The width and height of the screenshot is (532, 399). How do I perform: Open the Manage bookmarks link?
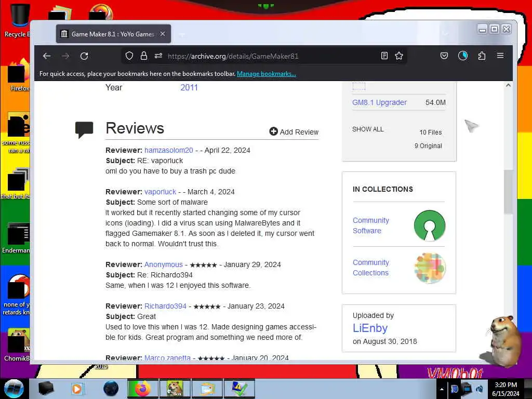point(267,74)
